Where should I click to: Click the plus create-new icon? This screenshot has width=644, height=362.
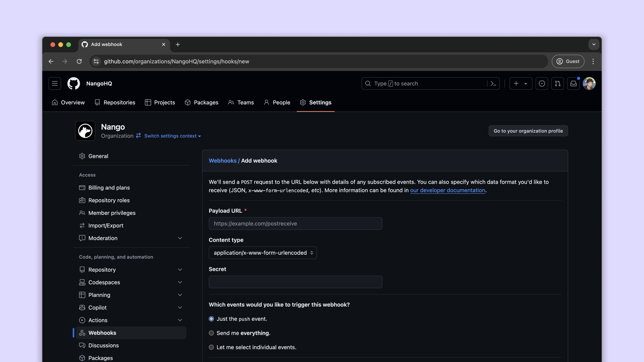[516, 83]
